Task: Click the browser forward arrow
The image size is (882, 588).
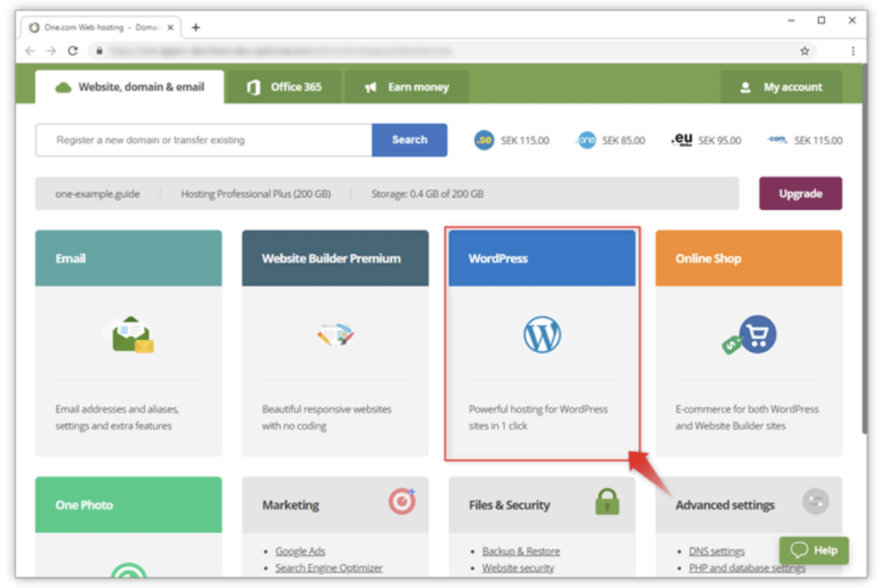Action: pos(51,51)
